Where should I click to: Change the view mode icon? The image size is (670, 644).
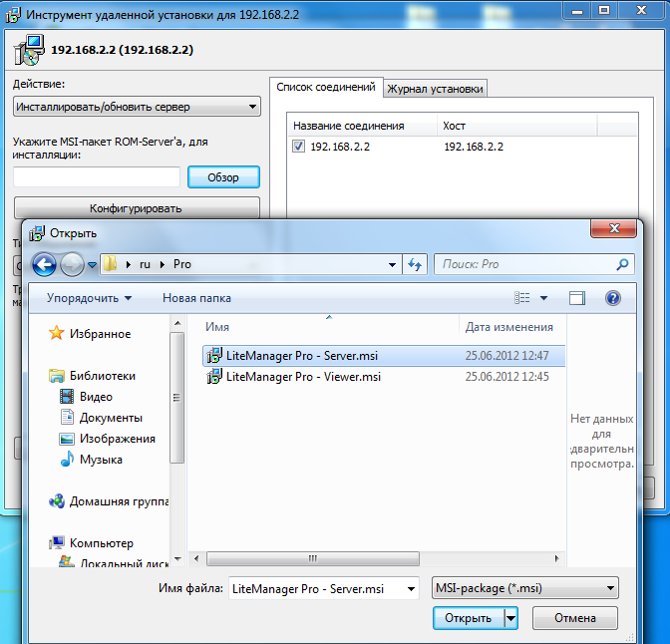(x=522, y=298)
